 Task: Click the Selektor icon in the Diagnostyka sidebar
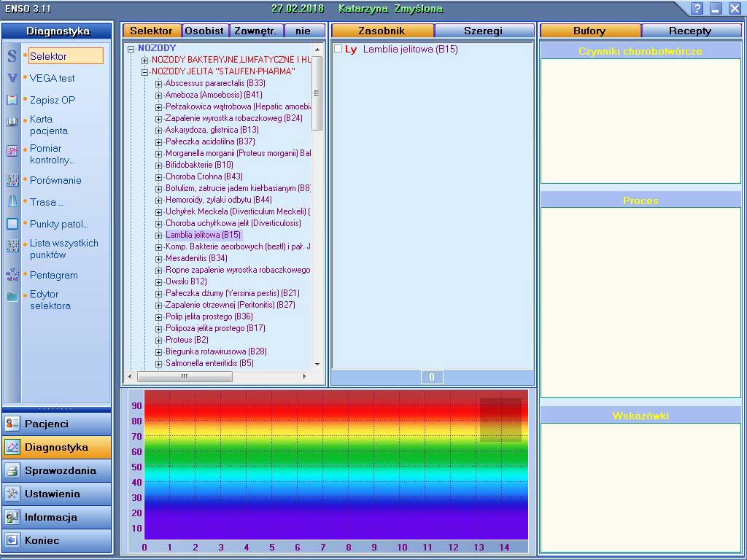(12, 56)
